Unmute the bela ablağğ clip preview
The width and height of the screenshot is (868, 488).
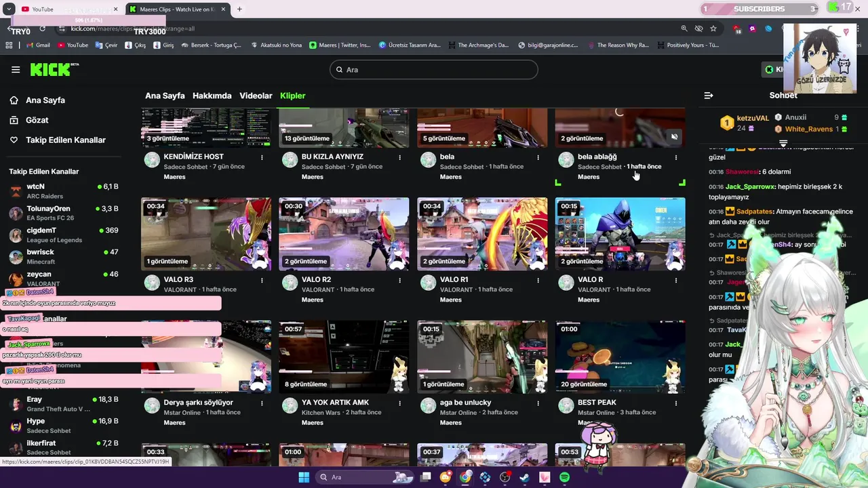(674, 137)
